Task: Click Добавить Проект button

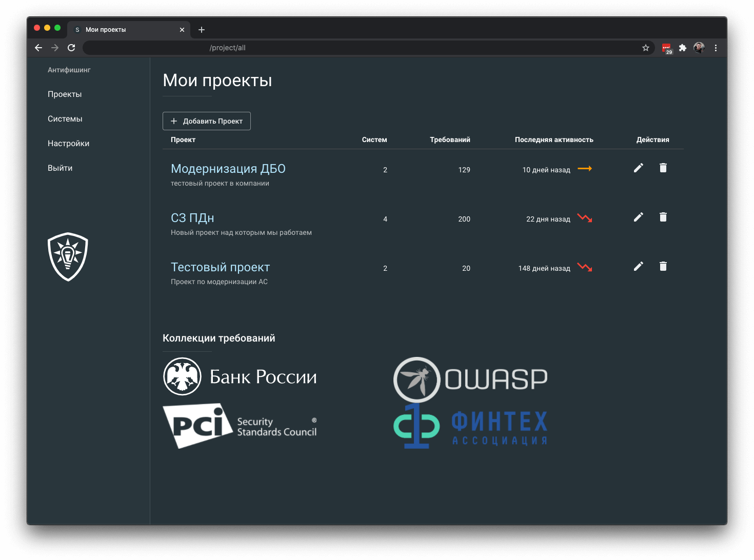Action: click(207, 121)
